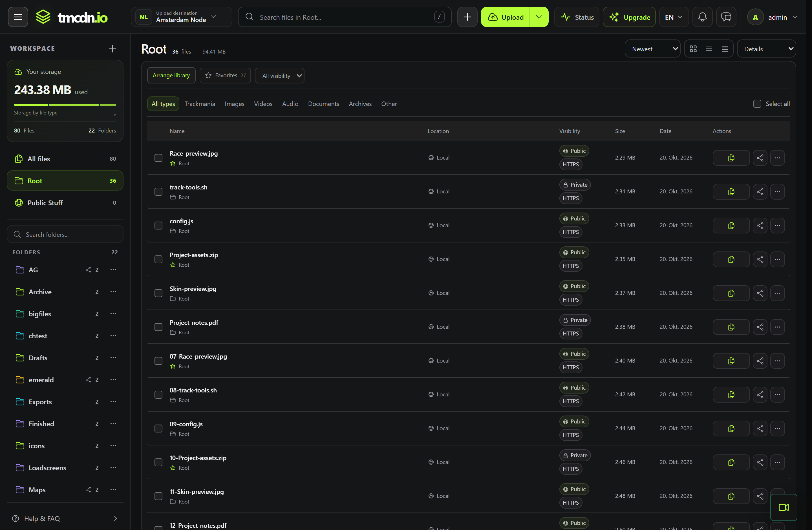Share the Skin-preview.jpg file
The image size is (812, 530).
(760, 293)
